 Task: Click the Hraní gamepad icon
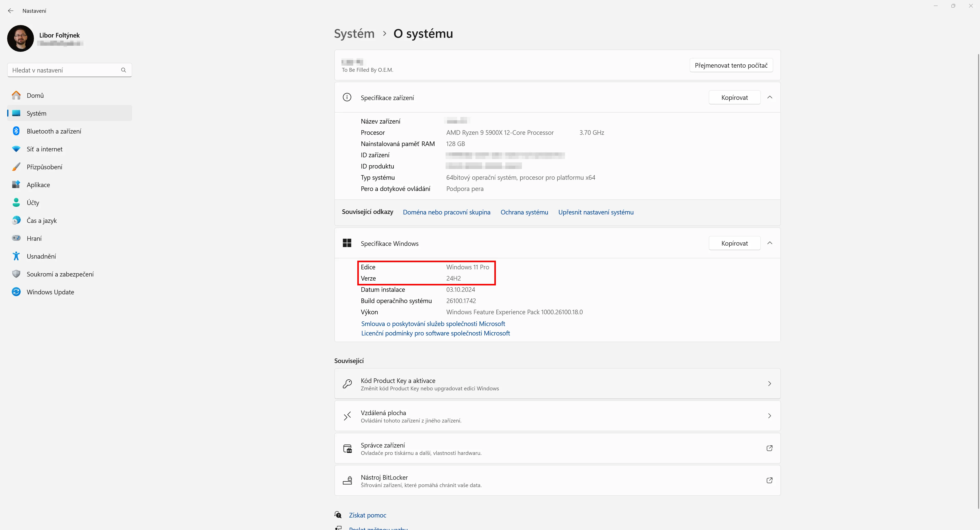click(x=16, y=238)
